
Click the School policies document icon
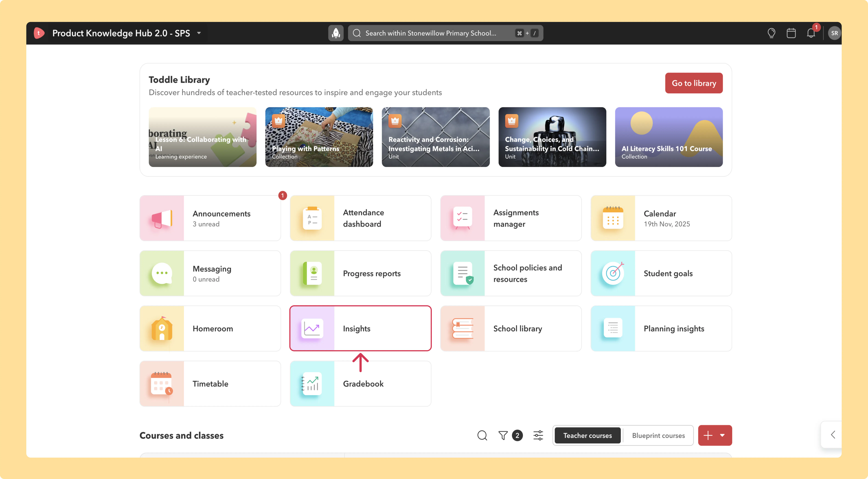463,273
